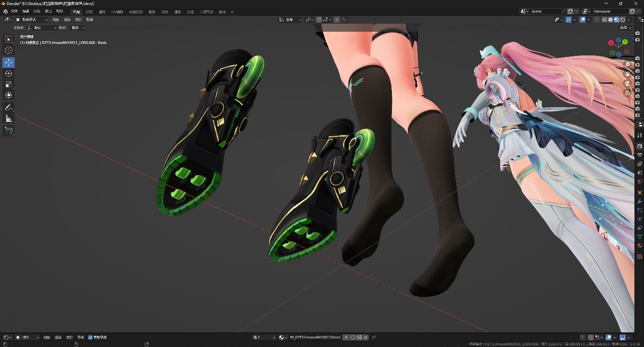The width and height of the screenshot is (644, 347).
Task: Select the Add Cube tool
Action: [x=9, y=130]
